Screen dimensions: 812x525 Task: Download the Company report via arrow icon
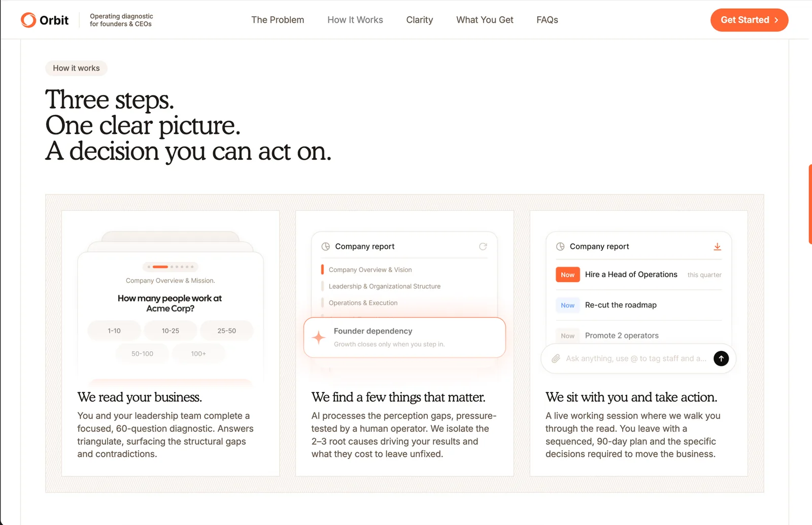pos(717,246)
